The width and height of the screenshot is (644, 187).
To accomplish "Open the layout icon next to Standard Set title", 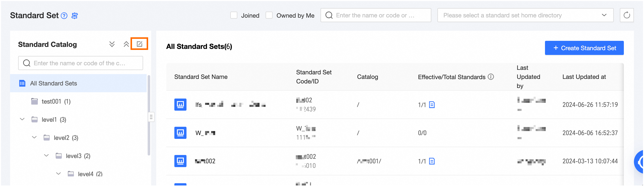I will 75,16.
